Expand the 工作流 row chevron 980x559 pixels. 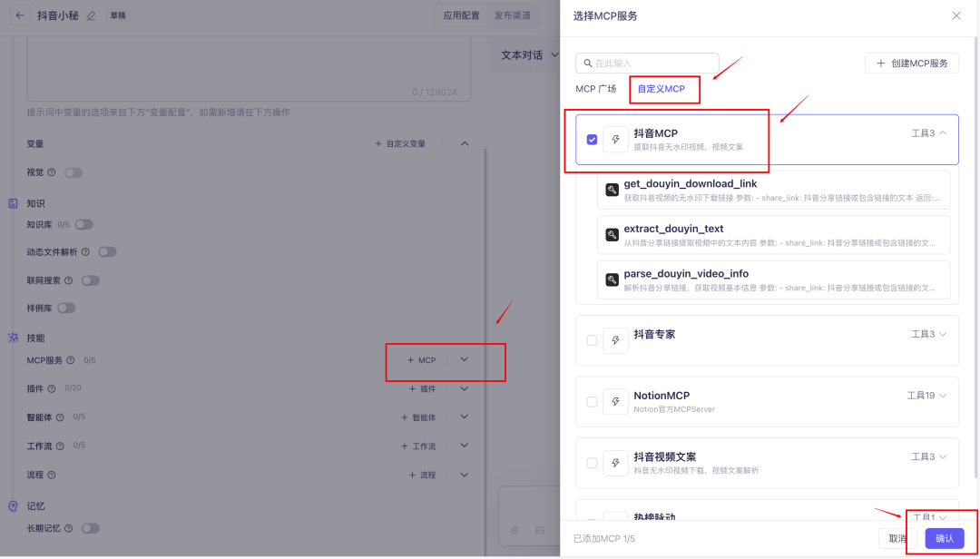point(464,446)
